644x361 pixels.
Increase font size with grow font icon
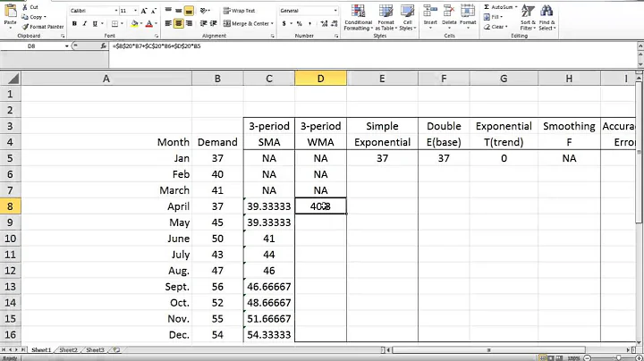[144, 11]
